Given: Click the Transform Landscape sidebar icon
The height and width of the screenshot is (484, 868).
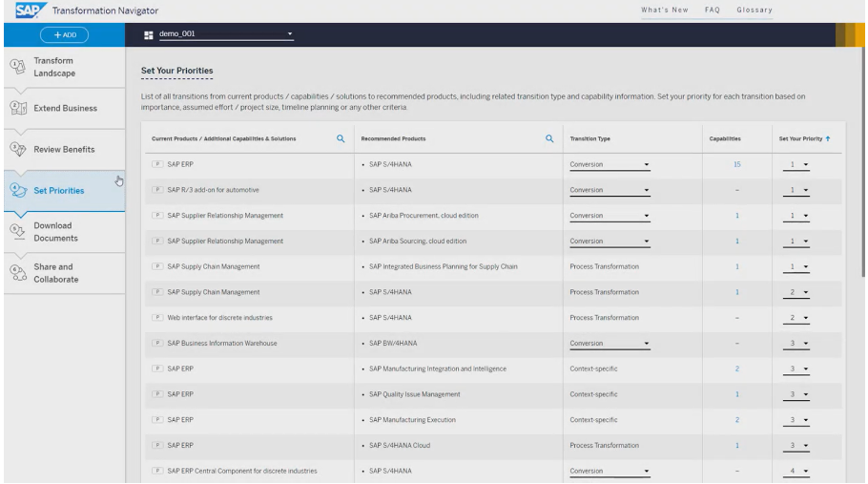Looking at the screenshot, I should point(17,66).
